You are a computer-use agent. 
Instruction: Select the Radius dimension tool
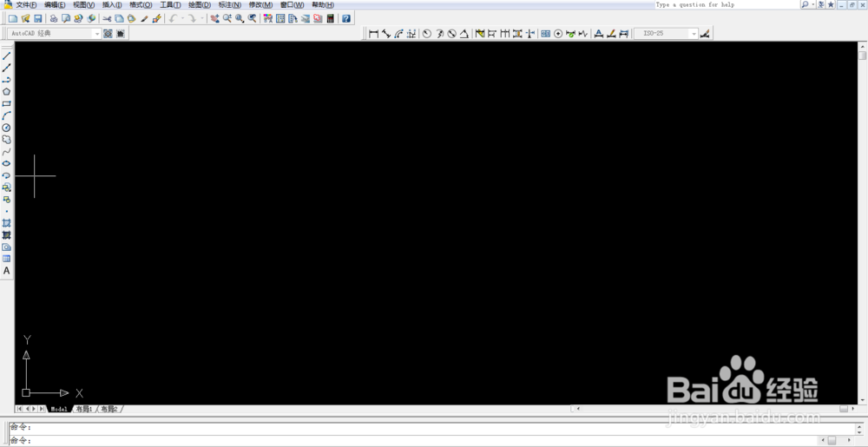click(x=427, y=34)
